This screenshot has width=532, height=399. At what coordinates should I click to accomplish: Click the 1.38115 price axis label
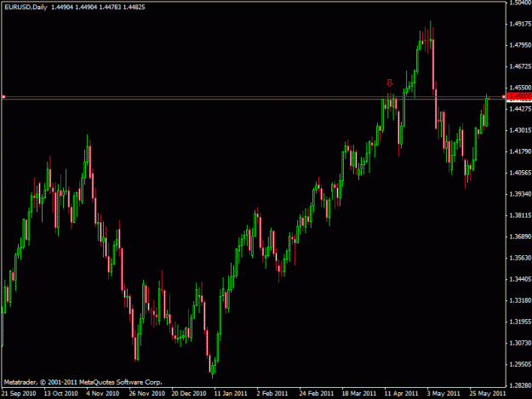[520, 215]
